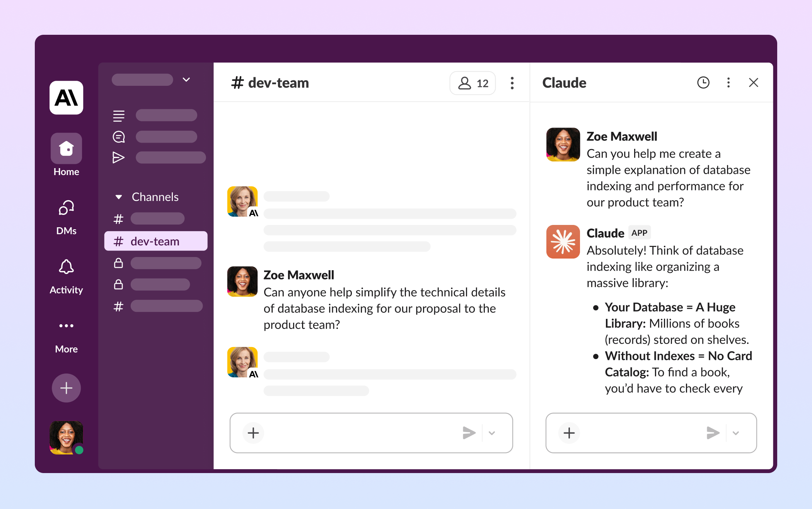Click attach plus in dev-team composer
Screen dimensions: 812x509
point(253,433)
